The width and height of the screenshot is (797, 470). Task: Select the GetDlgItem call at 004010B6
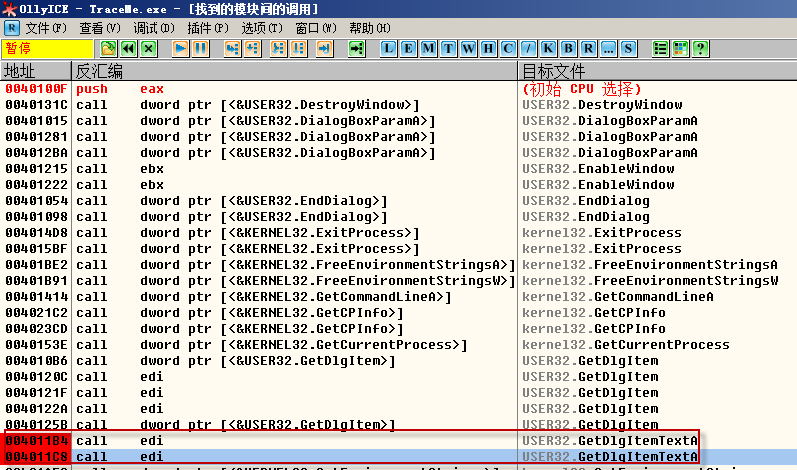[x=398, y=361]
